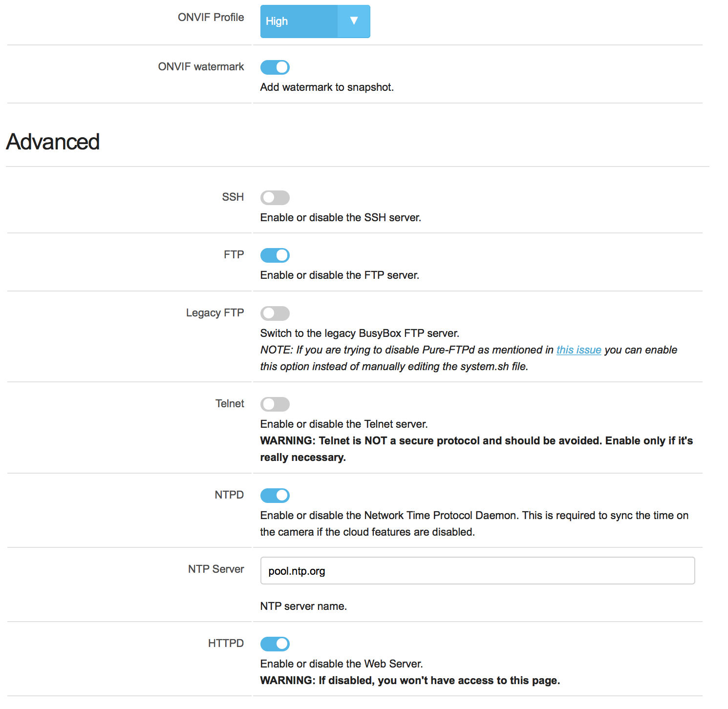This screenshot has height=709, width=728.
Task: Open the "this issue" link
Action: [x=578, y=350]
